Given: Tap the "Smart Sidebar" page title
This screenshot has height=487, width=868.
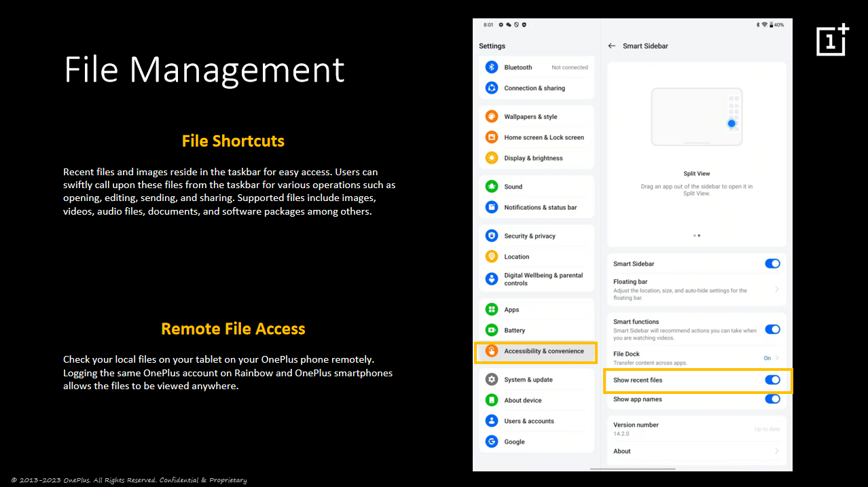Looking at the screenshot, I should coord(645,46).
